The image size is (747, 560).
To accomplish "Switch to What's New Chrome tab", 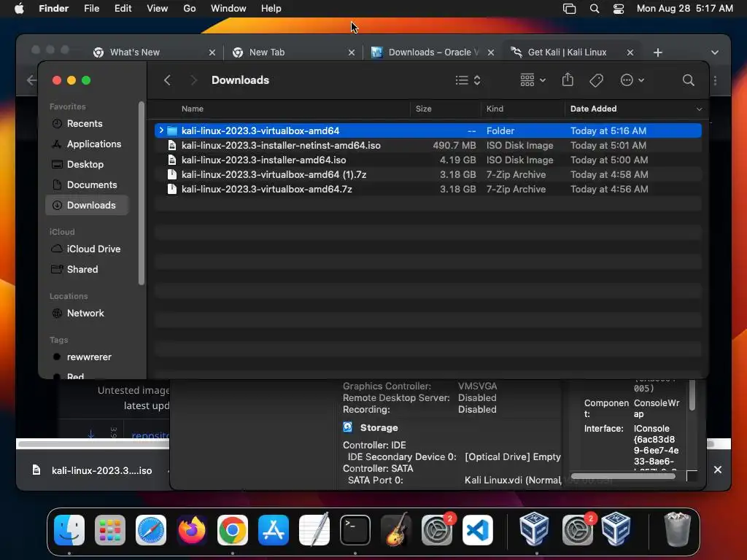I will (135, 52).
